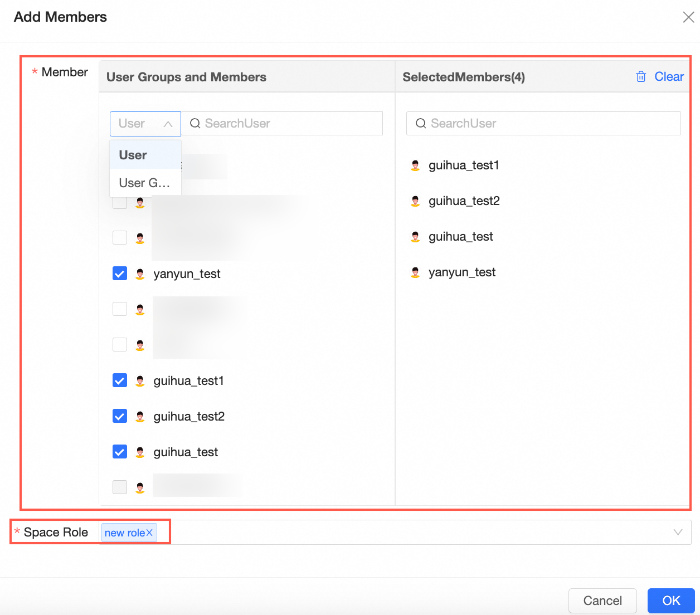Remove the 'new role' tag using its X
Image resolution: width=700 pixels, height=615 pixels.
[149, 533]
